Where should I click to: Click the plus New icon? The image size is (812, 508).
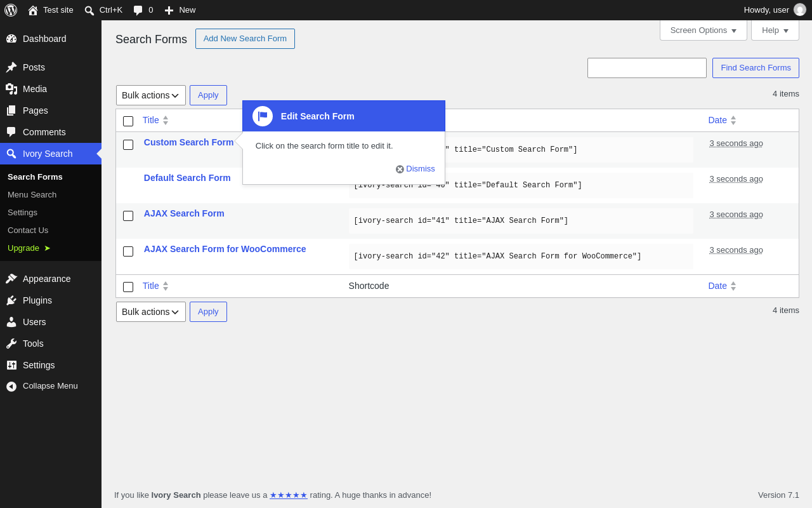169,10
